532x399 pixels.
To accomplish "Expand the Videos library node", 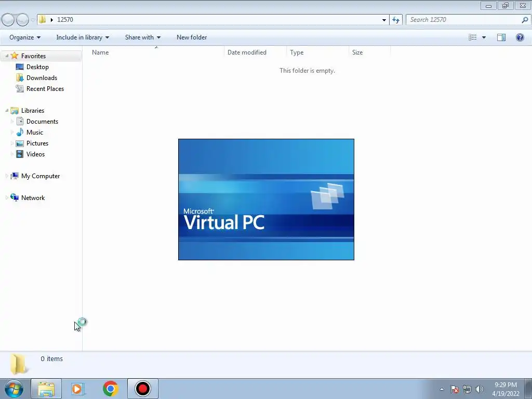I will 12,154.
